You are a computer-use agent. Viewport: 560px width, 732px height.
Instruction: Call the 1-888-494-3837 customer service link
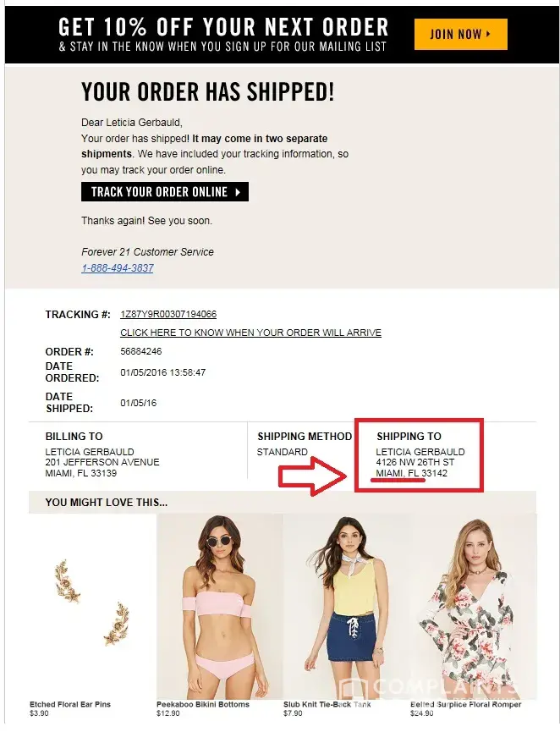[118, 268]
